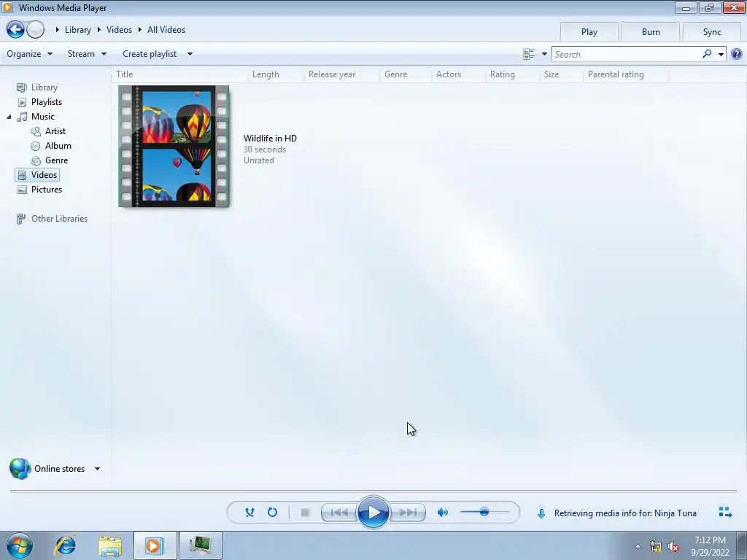Screen dimensions: 747x560
Task: Select Wildlife in HD video thumbnail
Action: [x=174, y=146]
